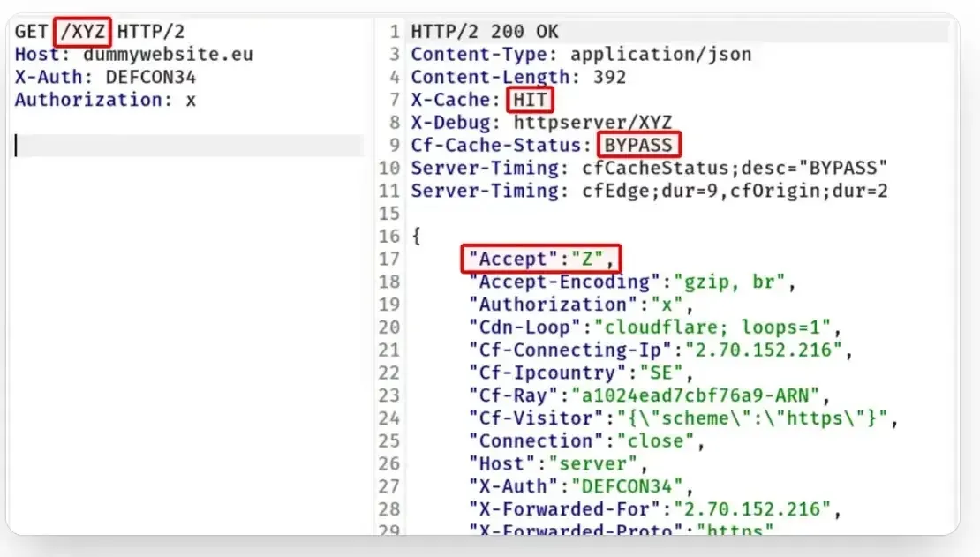
Task: Click the "X-Forwarded-For" JSON entry
Action: point(655,508)
